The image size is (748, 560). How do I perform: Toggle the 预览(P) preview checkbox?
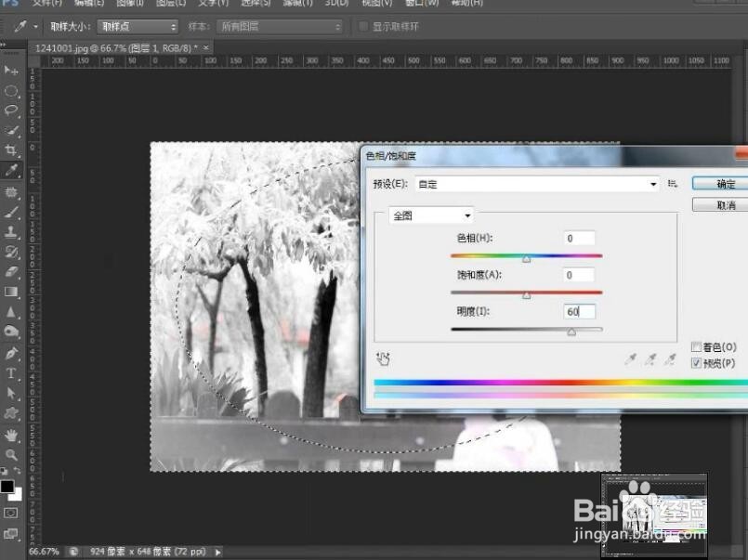click(x=696, y=363)
